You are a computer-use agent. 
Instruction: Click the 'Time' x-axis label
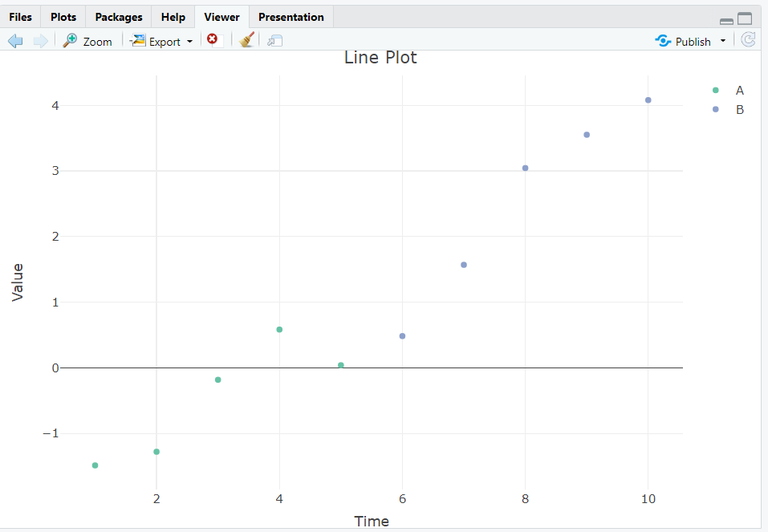(371, 521)
